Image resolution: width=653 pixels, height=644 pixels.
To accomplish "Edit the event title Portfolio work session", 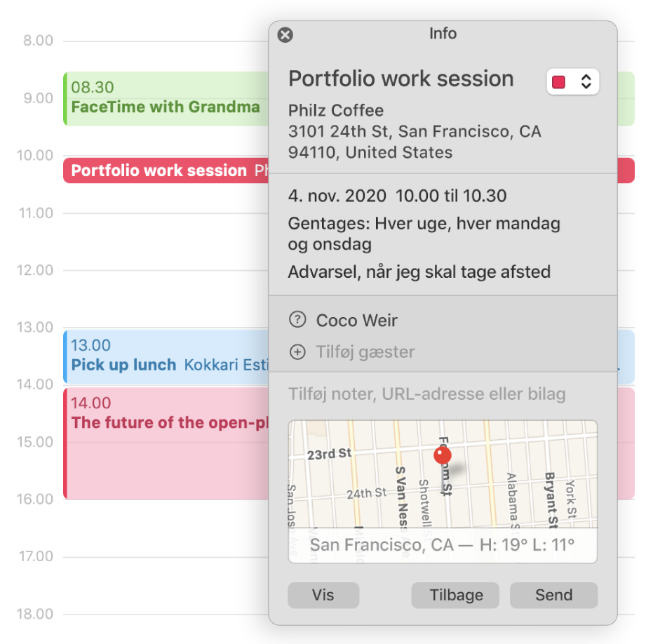I will pyautogui.click(x=401, y=79).
